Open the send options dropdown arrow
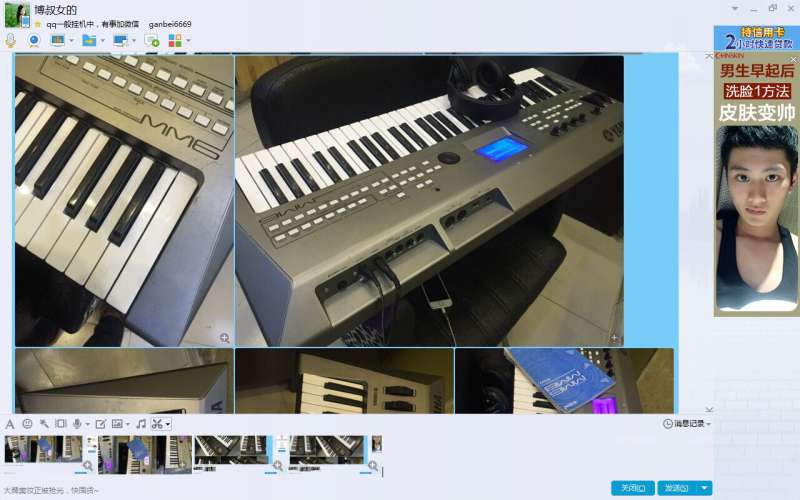 [705, 488]
